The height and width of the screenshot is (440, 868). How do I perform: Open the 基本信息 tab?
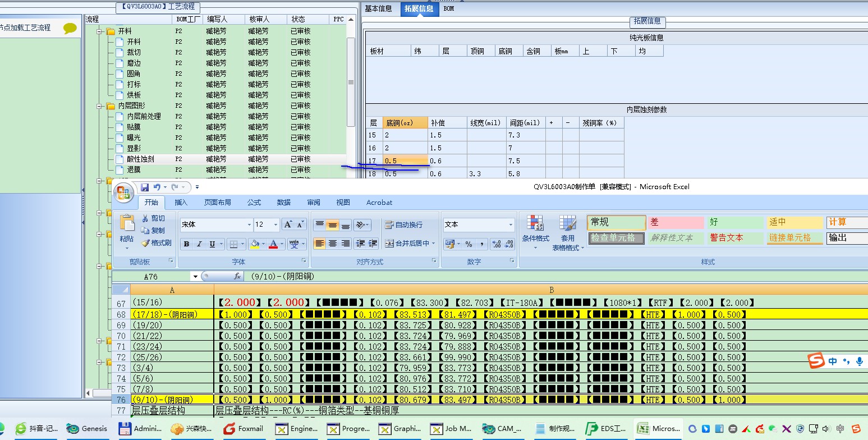379,8
